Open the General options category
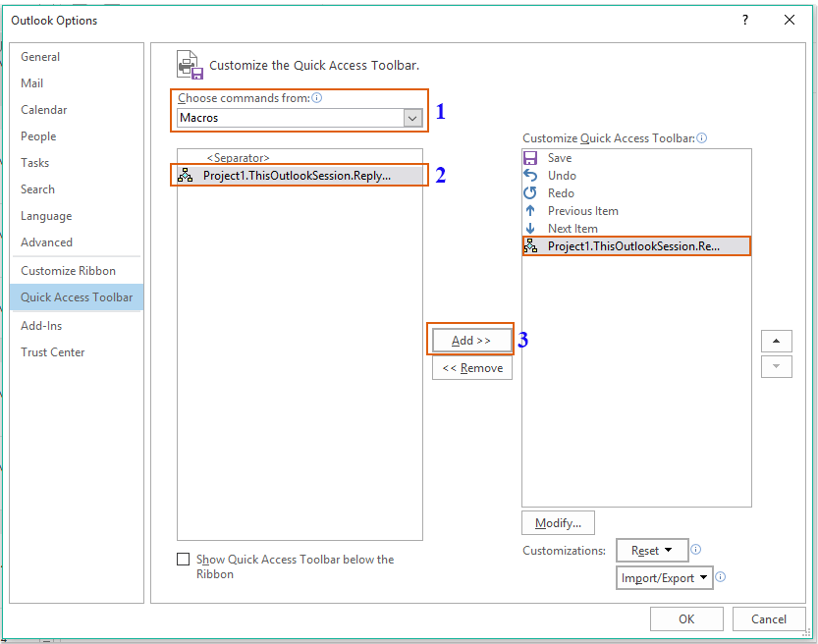This screenshot has height=644, width=818. [x=77, y=57]
